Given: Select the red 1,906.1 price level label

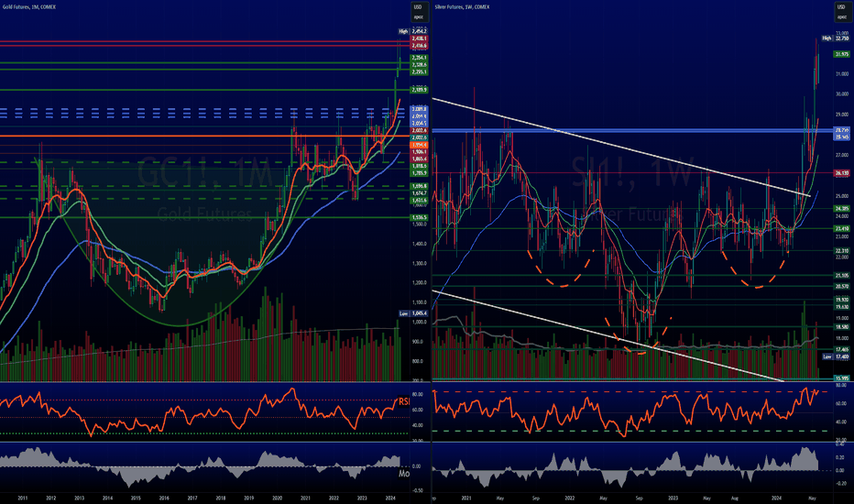Looking at the screenshot, I should 419,152.
